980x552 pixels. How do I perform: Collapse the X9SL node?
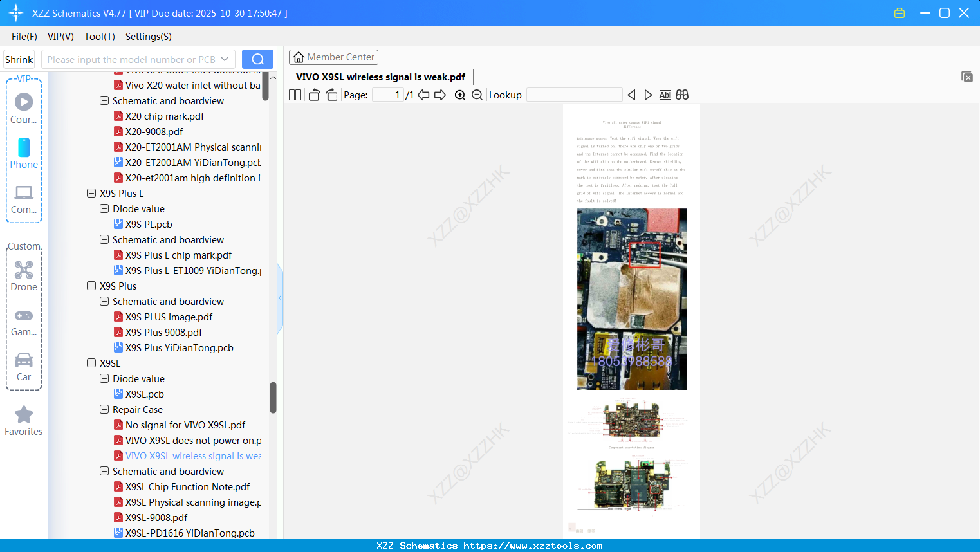click(x=91, y=363)
